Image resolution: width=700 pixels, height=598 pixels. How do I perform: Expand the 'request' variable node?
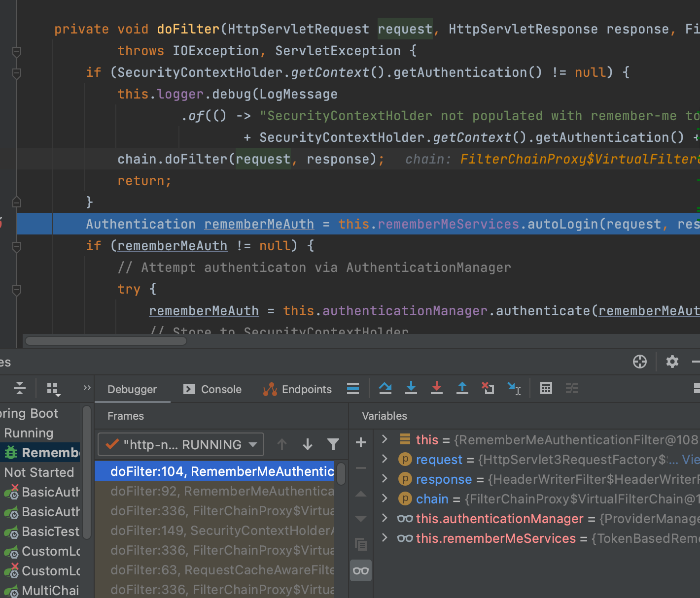click(x=385, y=459)
